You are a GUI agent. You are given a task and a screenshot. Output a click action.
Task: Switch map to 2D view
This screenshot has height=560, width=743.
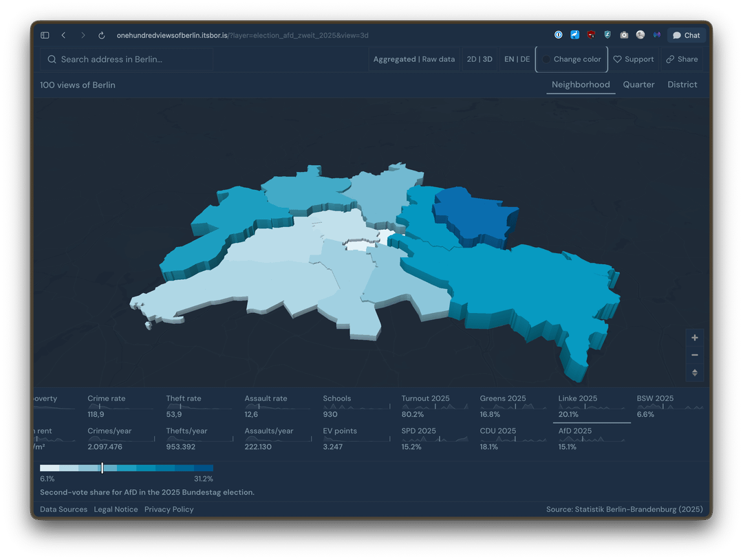tap(471, 59)
